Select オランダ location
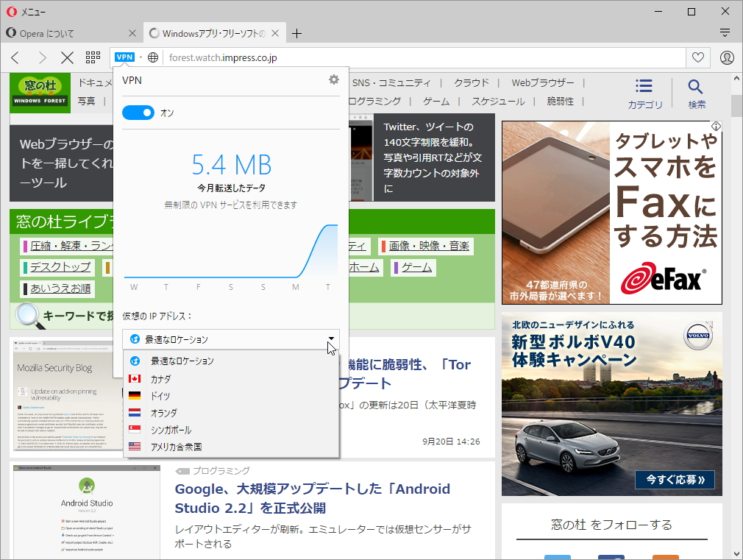 coord(231,413)
